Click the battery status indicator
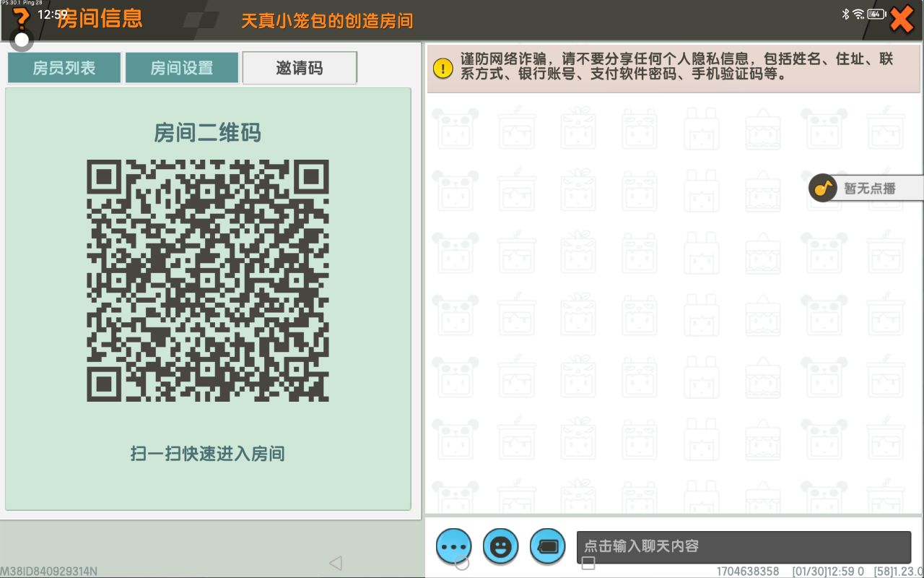The image size is (924, 578). click(x=877, y=14)
